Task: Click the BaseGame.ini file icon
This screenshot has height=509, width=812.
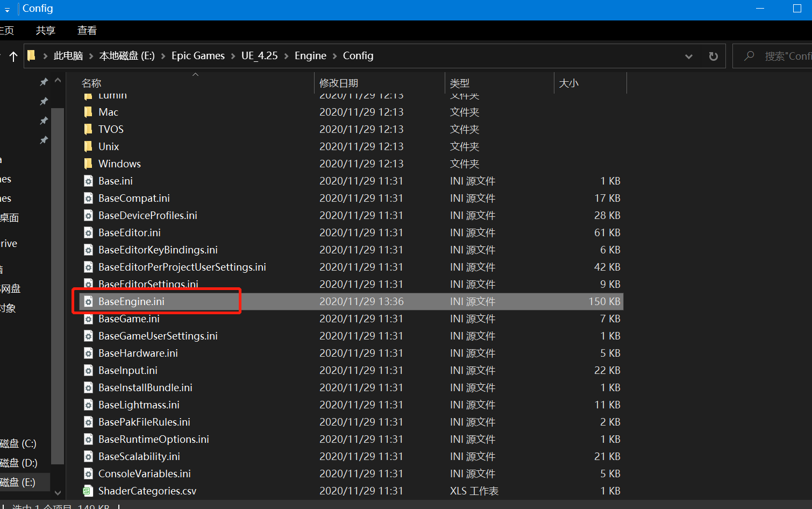Action: tap(89, 319)
